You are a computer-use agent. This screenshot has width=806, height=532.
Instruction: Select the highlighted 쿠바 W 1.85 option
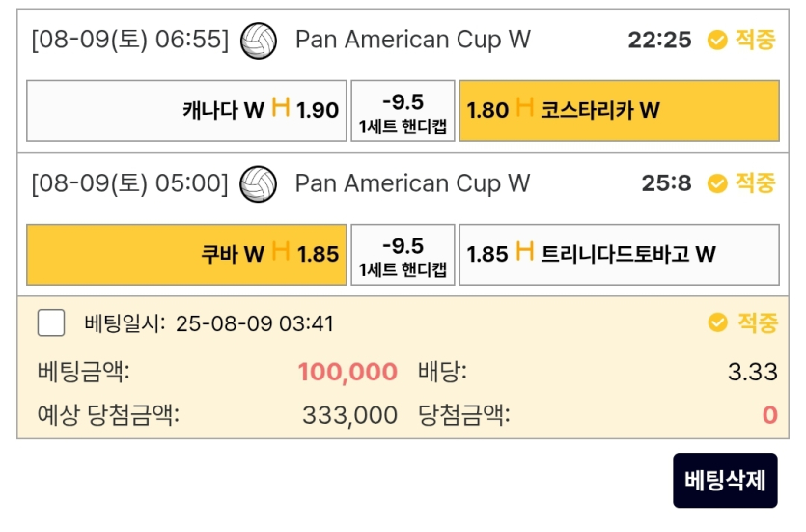(x=186, y=255)
